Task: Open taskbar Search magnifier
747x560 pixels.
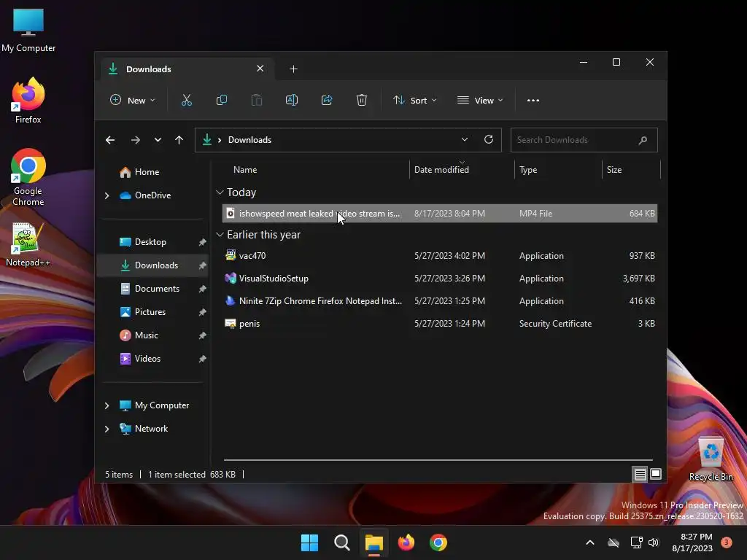Action: pos(341,542)
